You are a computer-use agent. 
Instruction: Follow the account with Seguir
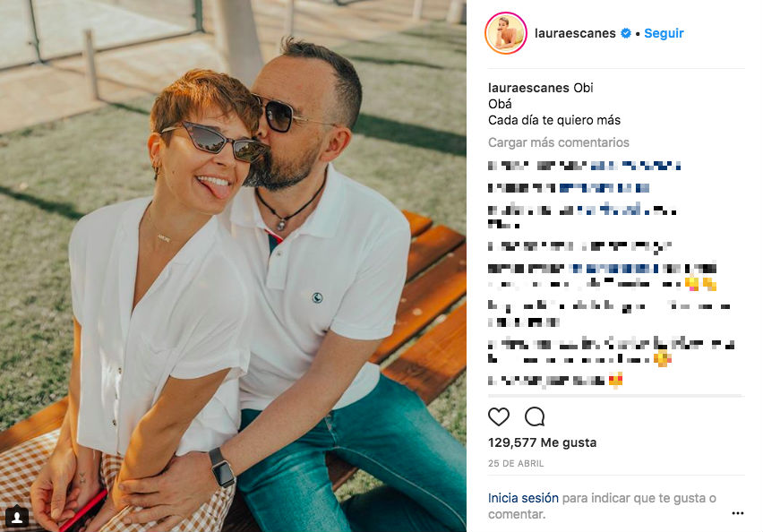[x=664, y=33]
